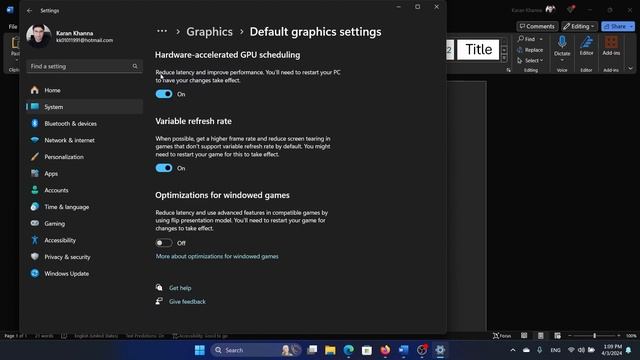Open the Editing mode dropdown in Word
Screen dimensions: 640x360
point(579,27)
